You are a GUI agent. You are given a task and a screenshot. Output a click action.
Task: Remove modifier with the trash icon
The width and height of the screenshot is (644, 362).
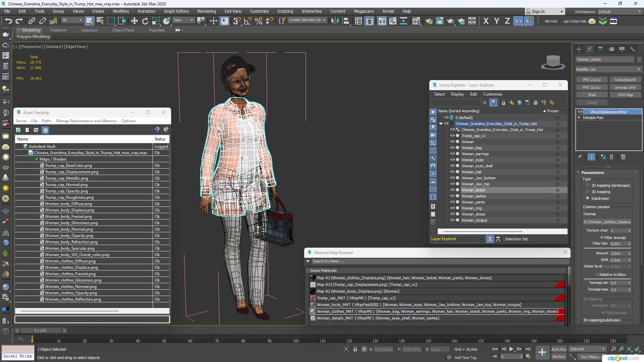tap(611, 157)
